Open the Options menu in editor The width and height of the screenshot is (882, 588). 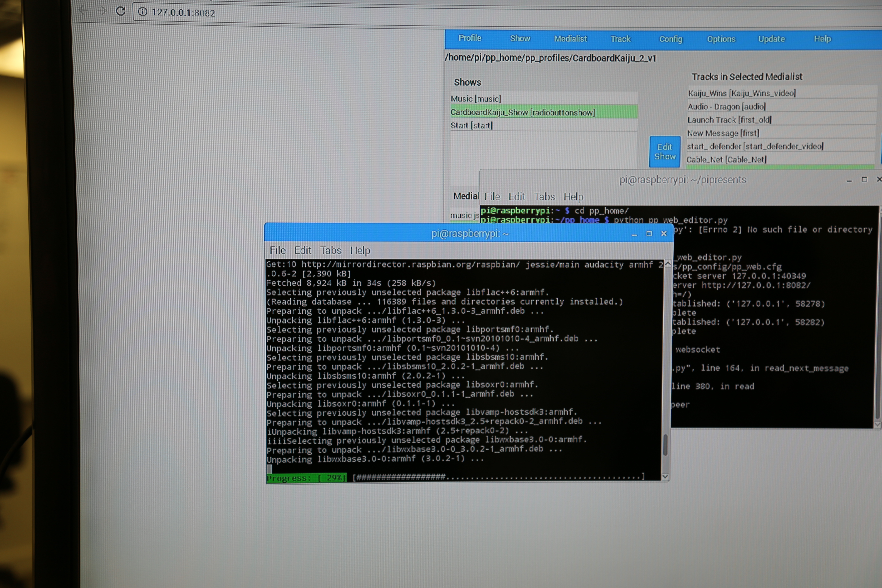pyautogui.click(x=721, y=39)
